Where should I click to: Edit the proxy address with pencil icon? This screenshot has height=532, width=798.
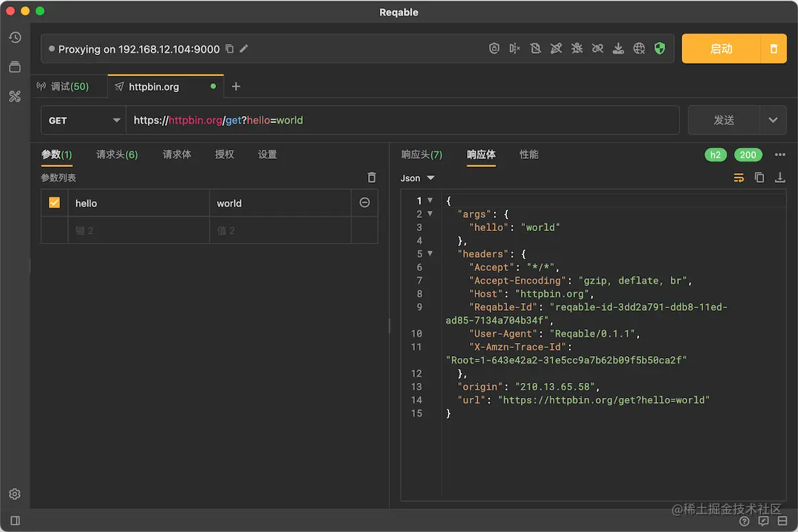tap(244, 49)
